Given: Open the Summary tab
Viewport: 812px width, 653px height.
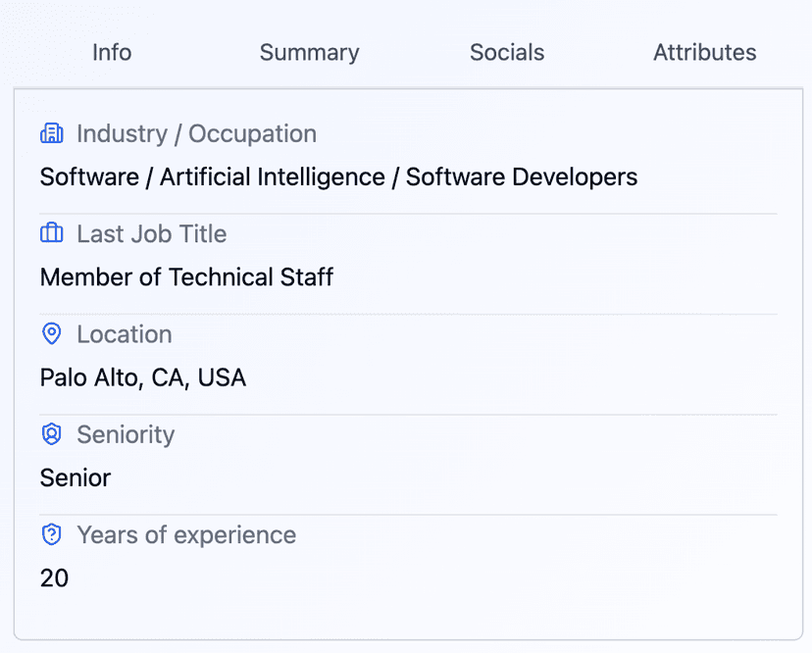Looking at the screenshot, I should [x=309, y=53].
